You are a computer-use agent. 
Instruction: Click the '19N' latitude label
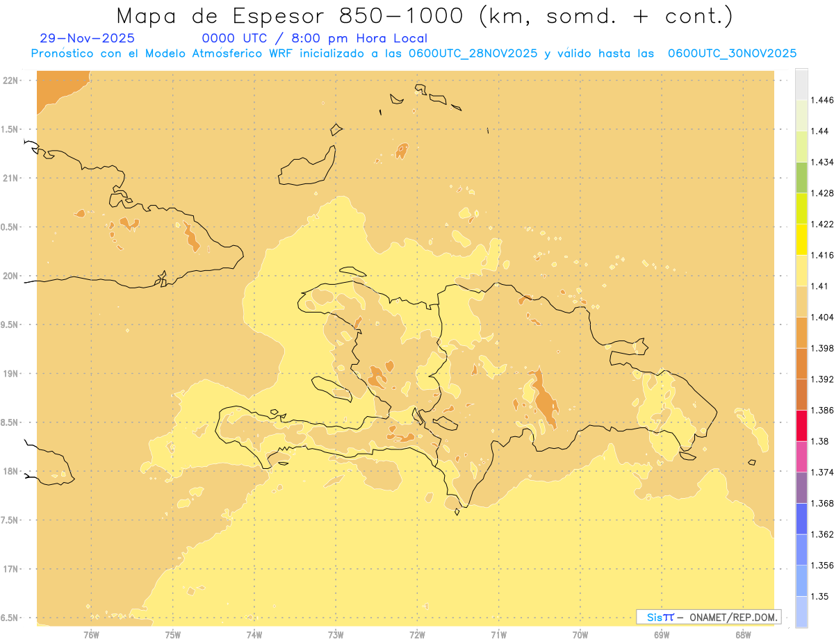10,373
